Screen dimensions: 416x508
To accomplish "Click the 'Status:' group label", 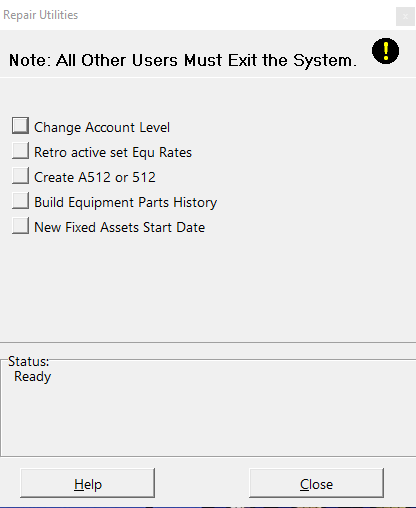I will pyautogui.click(x=29, y=361).
